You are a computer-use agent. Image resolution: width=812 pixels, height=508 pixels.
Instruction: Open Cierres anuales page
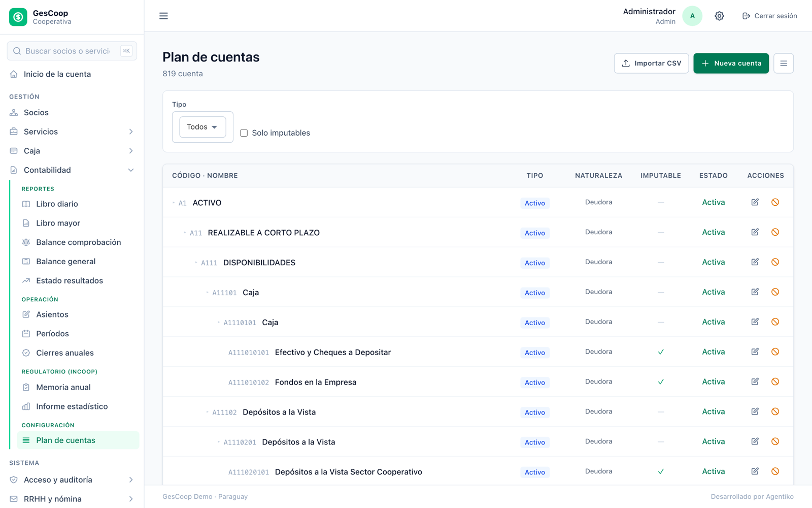78,353
